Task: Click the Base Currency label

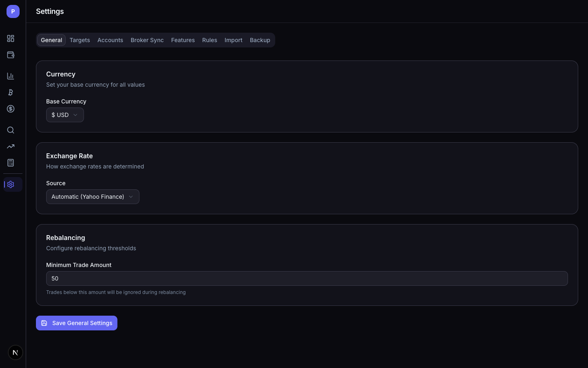Action: click(x=66, y=101)
